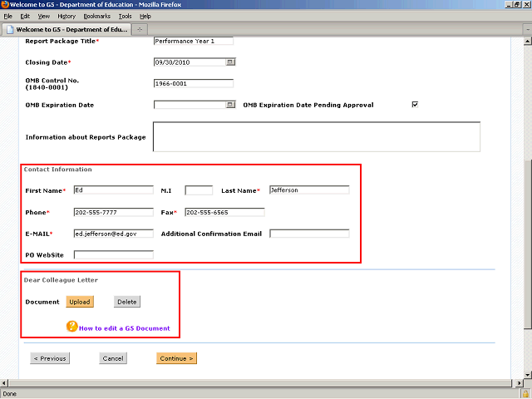Click the Information about Reports Package textarea
The height and width of the screenshot is (399, 532).
pyautogui.click(x=317, y=136)
